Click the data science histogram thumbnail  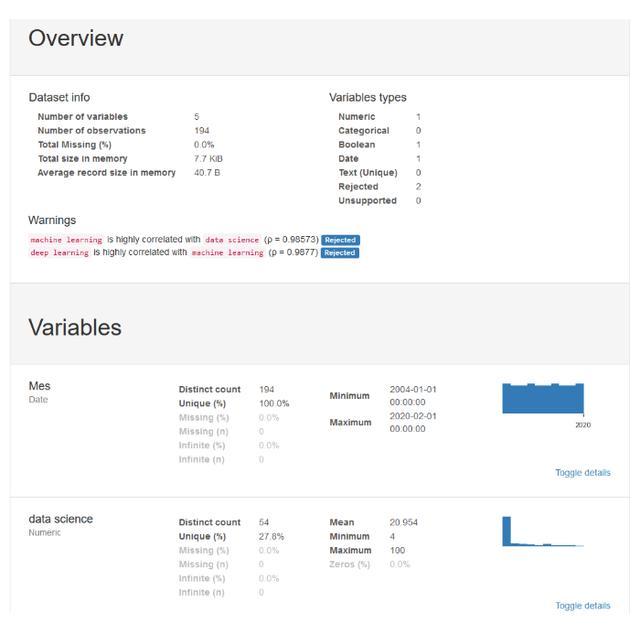[543, 531]
